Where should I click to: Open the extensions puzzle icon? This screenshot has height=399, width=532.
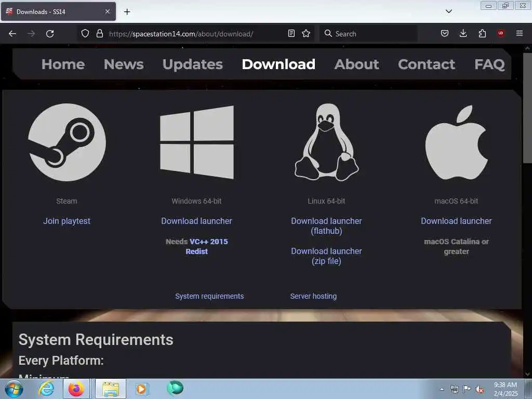click(x=482, y=33)
